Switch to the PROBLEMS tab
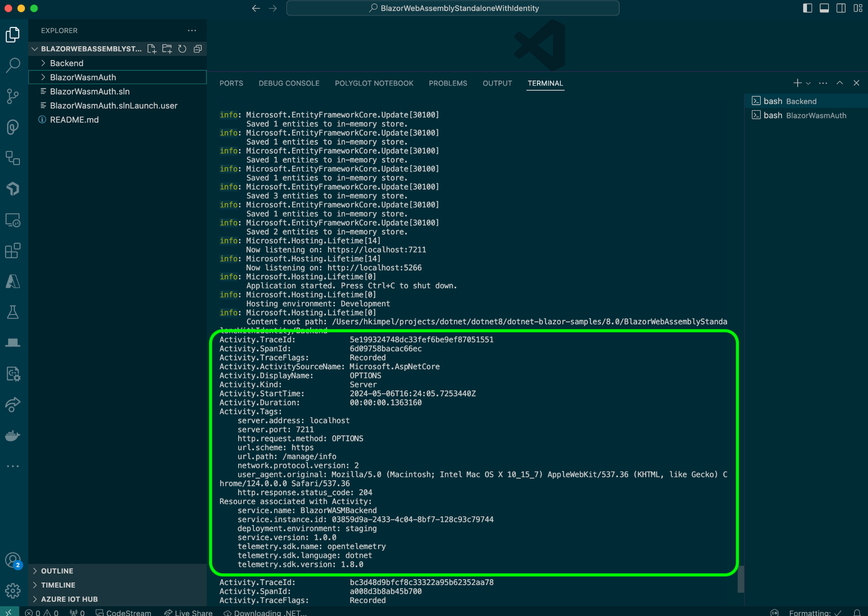This screenshot has width=868, height=616. coord(448,83)
